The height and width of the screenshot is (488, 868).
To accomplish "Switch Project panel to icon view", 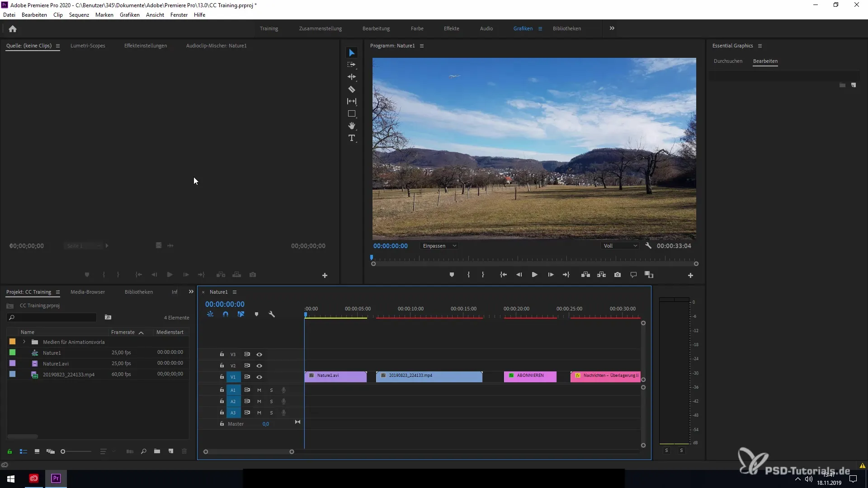I will [37, 451].
